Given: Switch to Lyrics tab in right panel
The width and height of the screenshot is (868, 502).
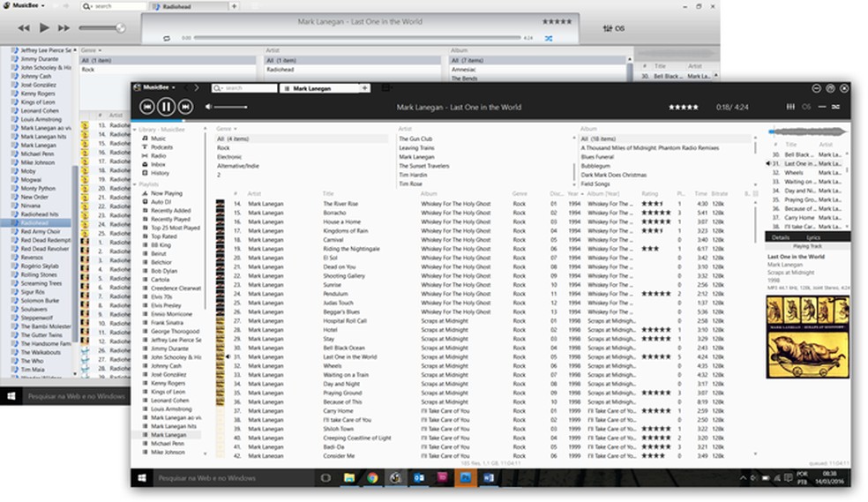Looking at the screenshot, I should [813, 237].
